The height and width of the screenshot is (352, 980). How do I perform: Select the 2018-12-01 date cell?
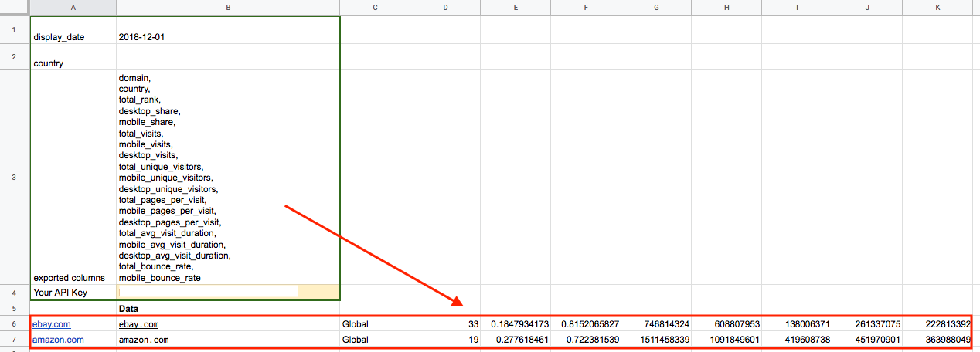point(228,30)
